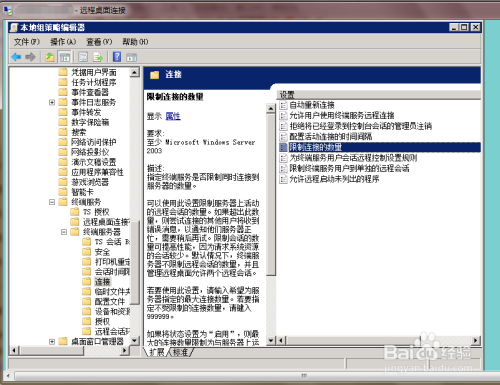Click the tree horizontal scroll-right arrow
The image size is (500, 385).
pyautogui.click(x=125, y=350)
